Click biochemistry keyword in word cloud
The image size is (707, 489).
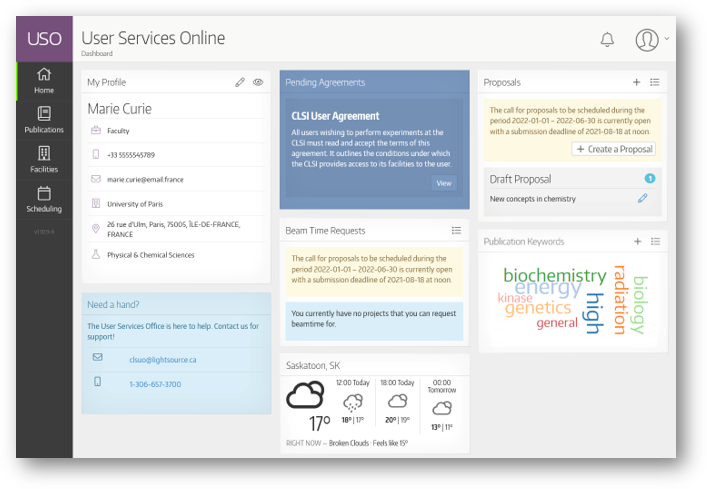(x=555, y=274)
